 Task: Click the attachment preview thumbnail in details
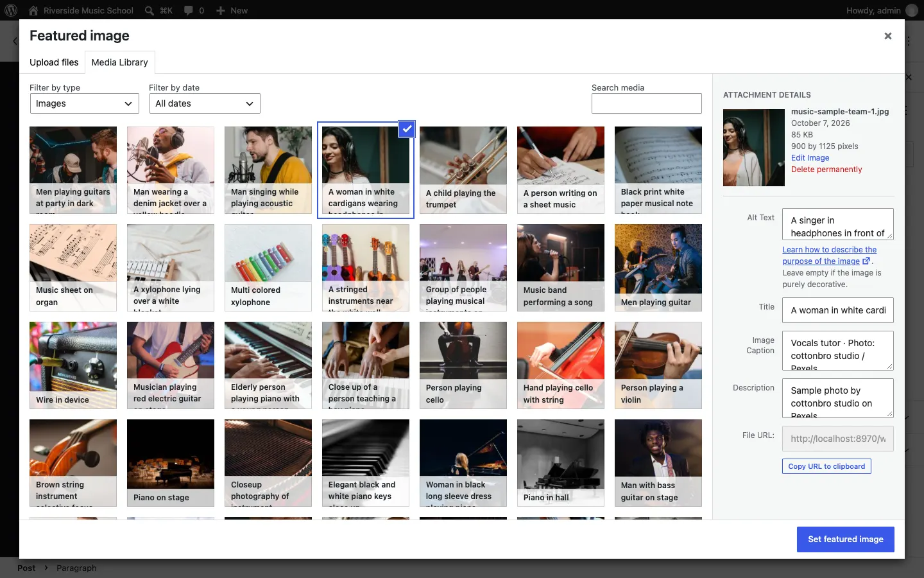pos(754,148)
